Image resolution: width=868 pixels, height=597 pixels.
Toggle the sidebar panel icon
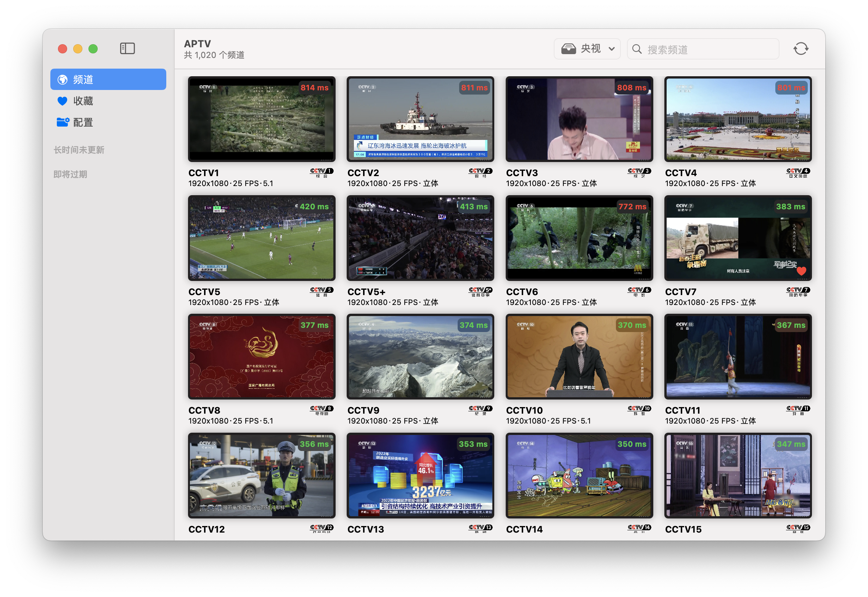click(127, 48)
